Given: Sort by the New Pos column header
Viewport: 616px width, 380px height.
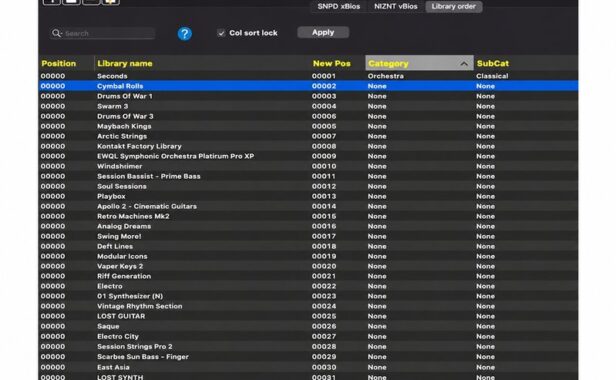Looking at the screenshot, I should tap(332, 63).
